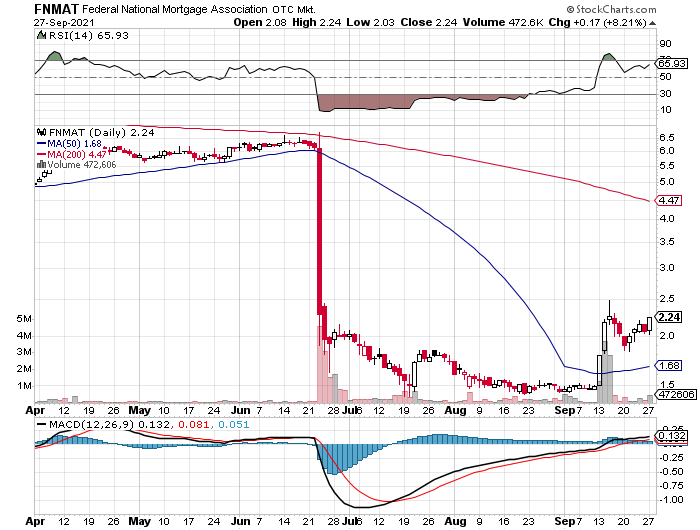The height and width of the screenshot is (530, 700).
Task: Click the candlestick icon beside FNMAT (Daily)
Action: (x=41, y=132)
